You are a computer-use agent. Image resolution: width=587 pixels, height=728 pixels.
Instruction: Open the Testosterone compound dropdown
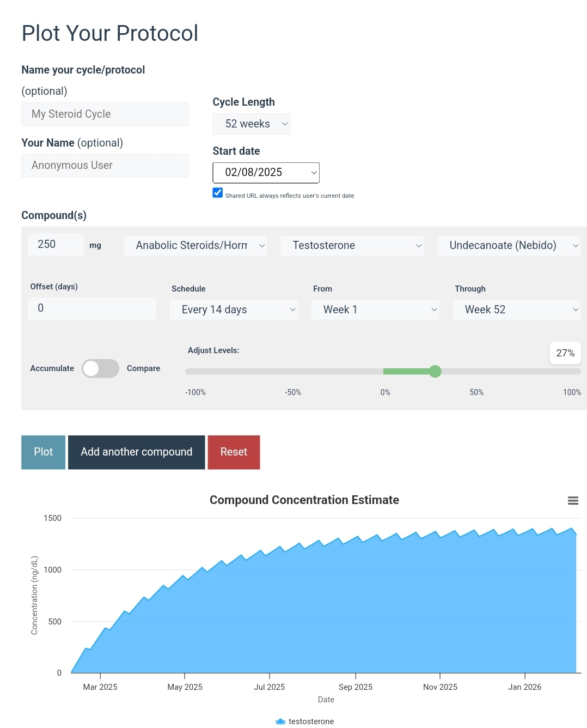[352, 246]
